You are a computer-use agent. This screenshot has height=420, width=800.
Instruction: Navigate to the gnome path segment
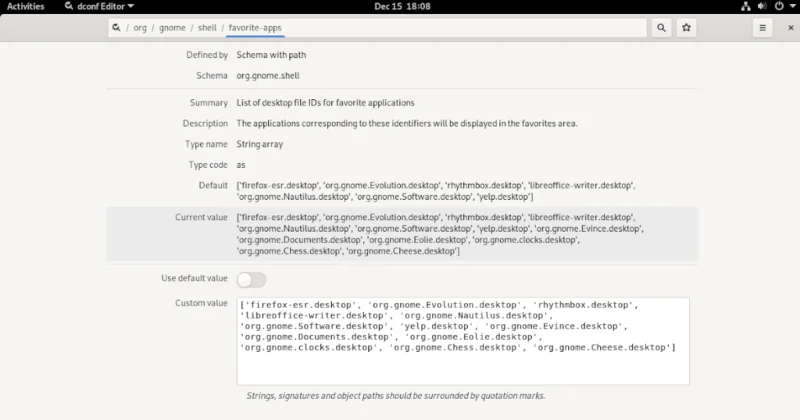(x=172, y=28)
